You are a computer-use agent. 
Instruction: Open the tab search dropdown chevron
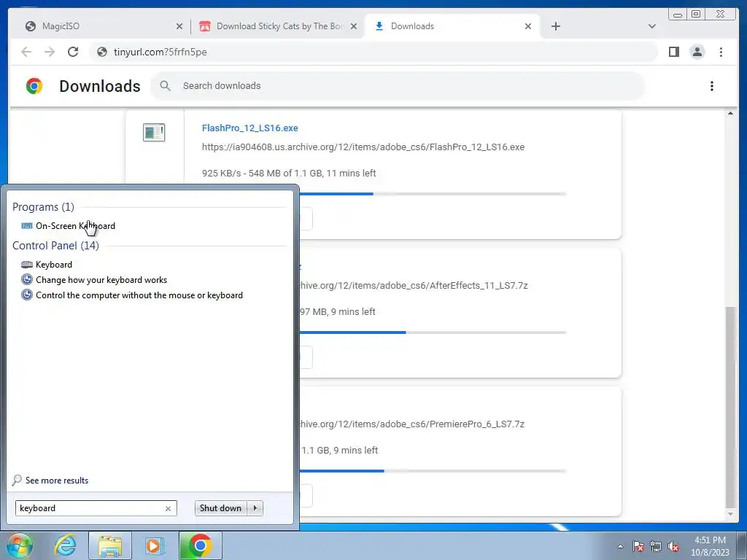pos(651,26)
